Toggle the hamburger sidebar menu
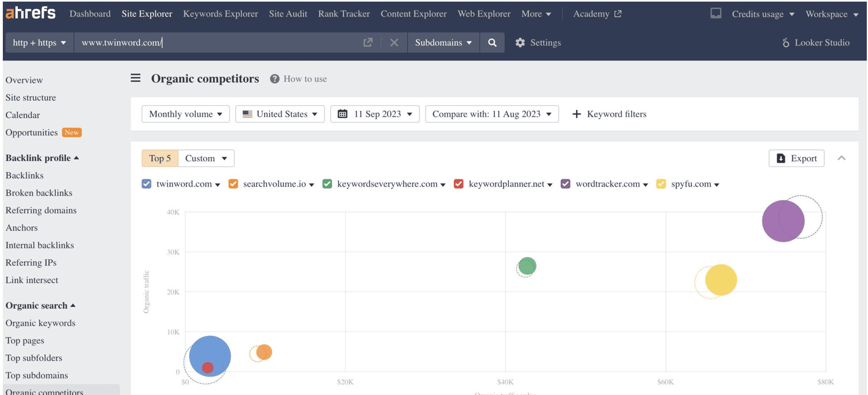This screenshot has width=868, height=395. 135,78
